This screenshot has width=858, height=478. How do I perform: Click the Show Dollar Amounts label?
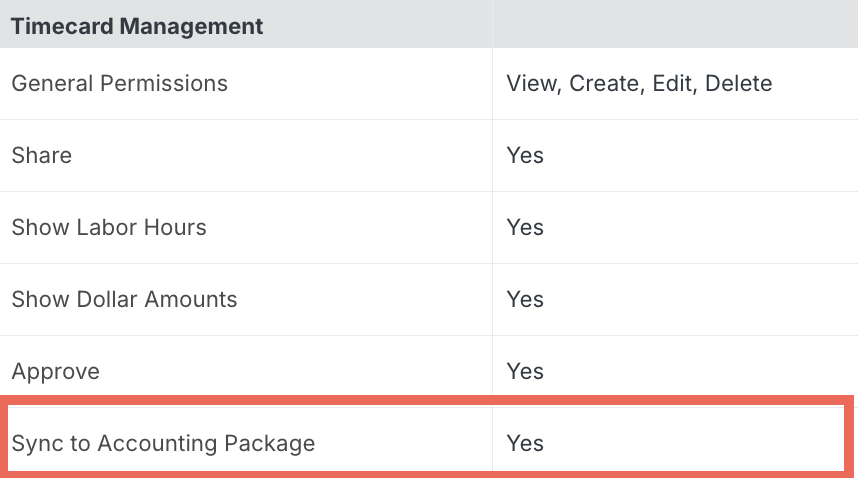coord(124,300)
